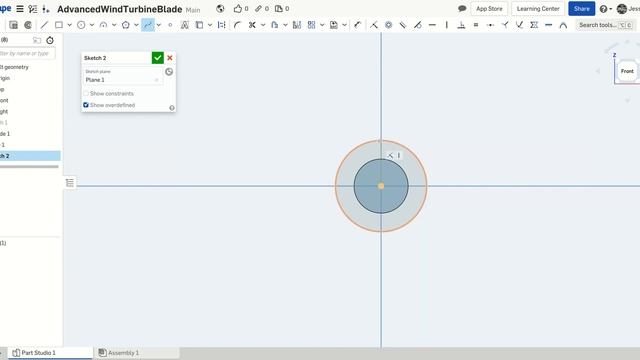Expand the linear pattern dropdown arrow

coord(322,25)
